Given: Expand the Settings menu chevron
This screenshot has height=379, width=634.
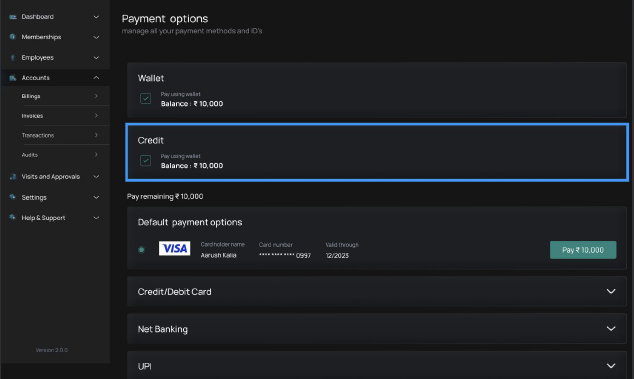Looking at the screenshot, I should click(x=96, y=197).
